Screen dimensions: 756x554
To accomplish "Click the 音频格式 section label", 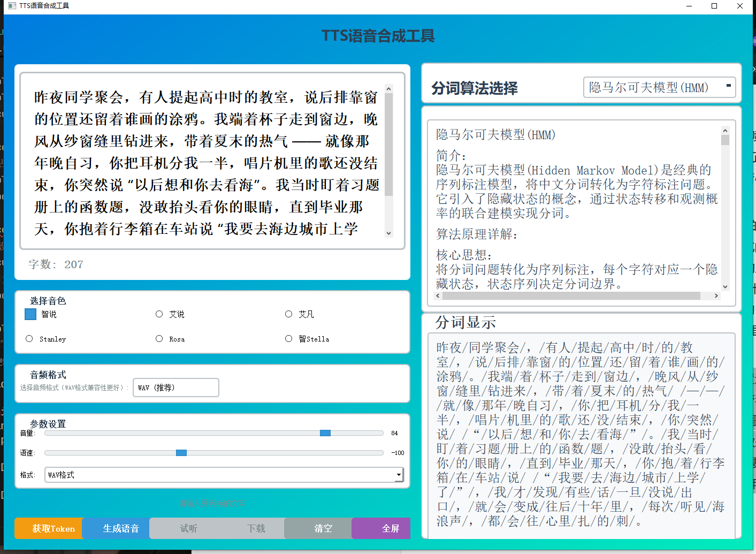I will [48, 375].
